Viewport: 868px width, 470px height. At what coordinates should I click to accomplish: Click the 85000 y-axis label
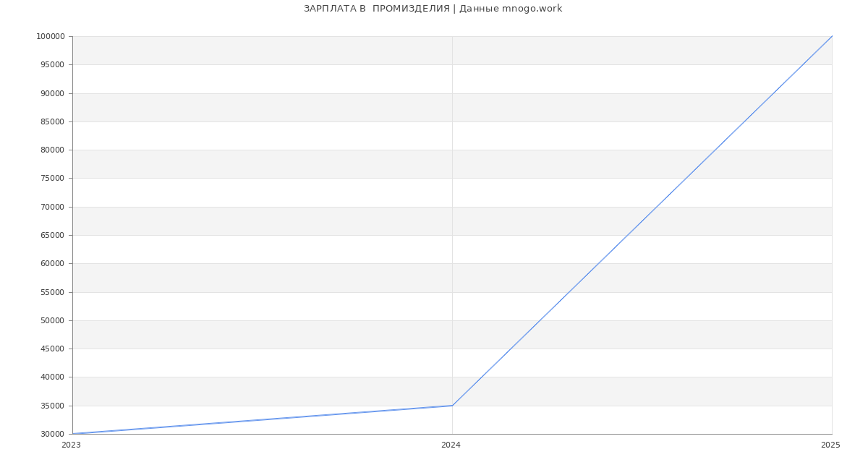[x=52, y=121]
